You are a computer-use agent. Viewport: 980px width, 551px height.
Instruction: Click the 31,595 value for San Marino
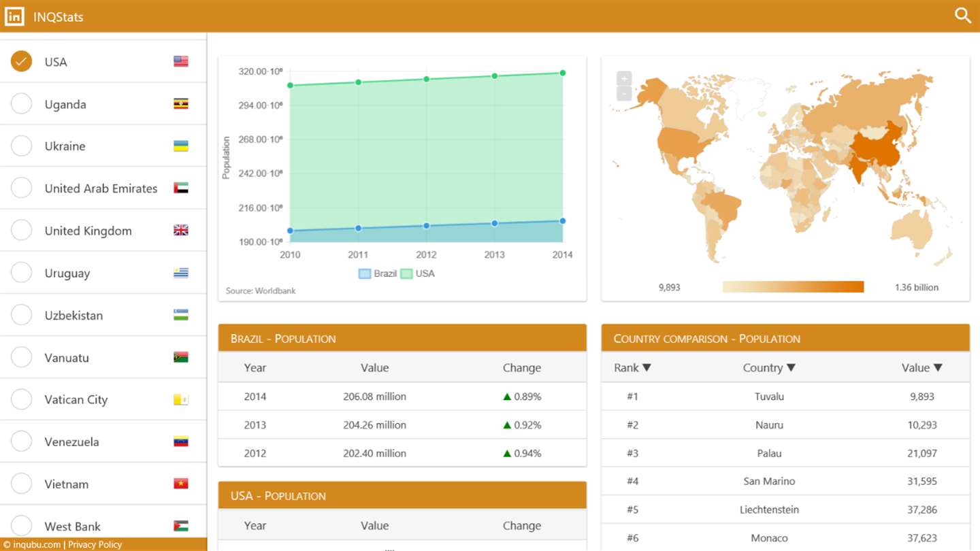point(922,481)
